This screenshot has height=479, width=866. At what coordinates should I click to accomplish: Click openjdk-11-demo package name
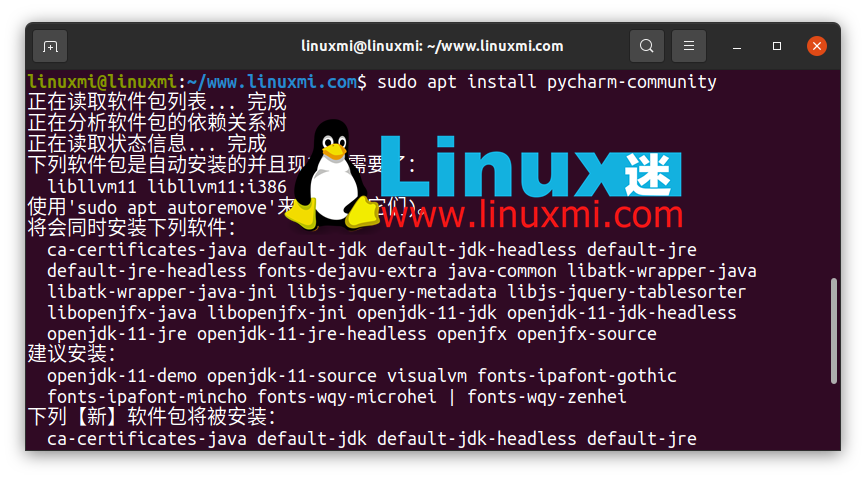click(122, 376)
